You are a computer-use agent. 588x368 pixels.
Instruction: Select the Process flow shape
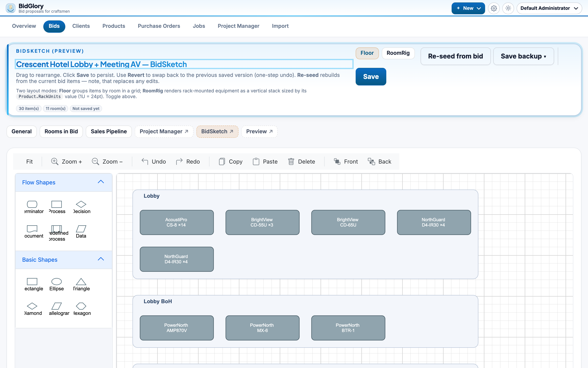57,207
